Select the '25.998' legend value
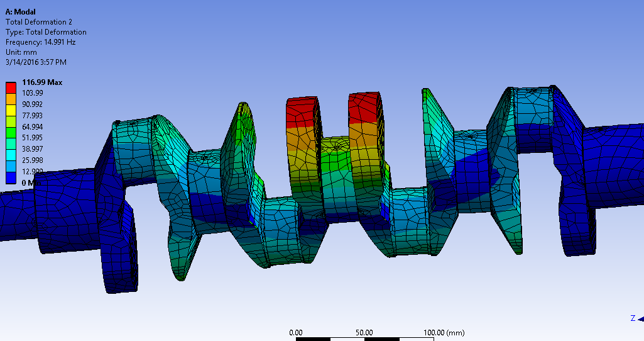Image resolution: width=644 pixels, height=341 pixels. 33,160
